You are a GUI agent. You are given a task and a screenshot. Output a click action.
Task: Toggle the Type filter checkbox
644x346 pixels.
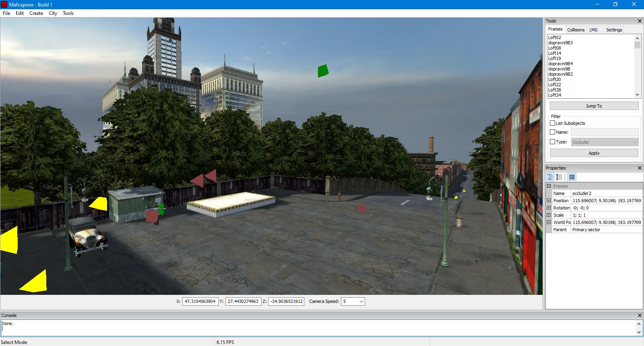pyautogui.click(x=553, y=142)
